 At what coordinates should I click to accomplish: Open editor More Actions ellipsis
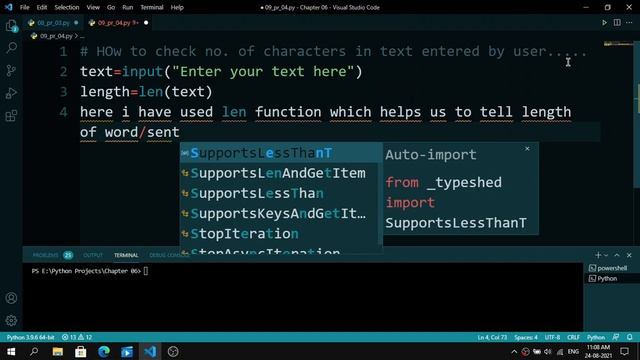[629, 23]
